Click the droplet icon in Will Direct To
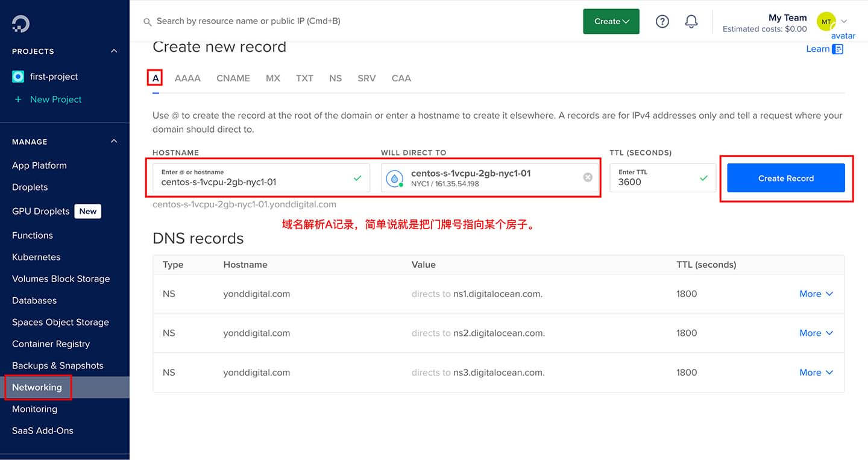The width and height of the screenshot is (868, 460). pyautogui.click(x=395, y=178)
